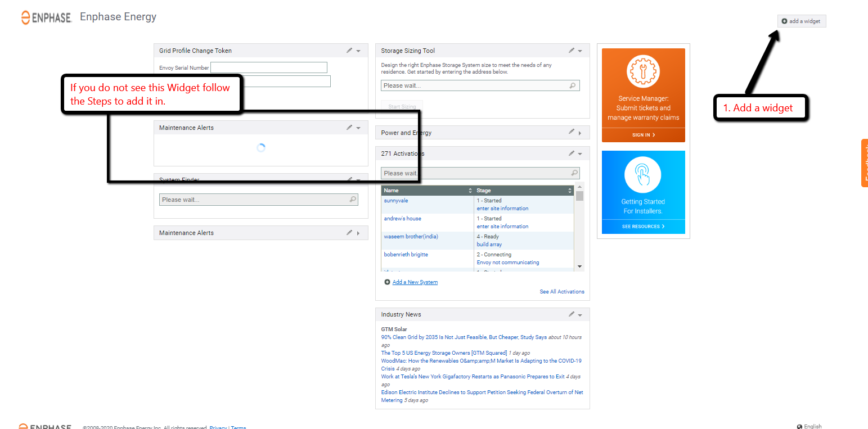The width and height of the screenshot is (868, 429).
Task: Click into the System Finder search field
Action: coord(259,200)
